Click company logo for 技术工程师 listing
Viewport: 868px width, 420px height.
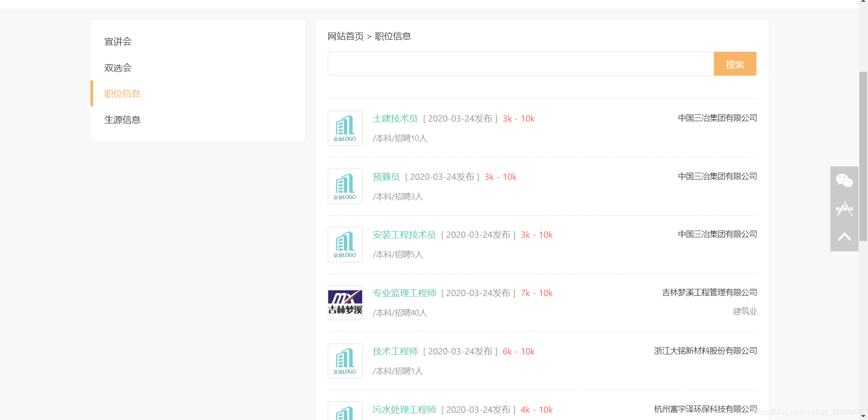click(345, 361)
